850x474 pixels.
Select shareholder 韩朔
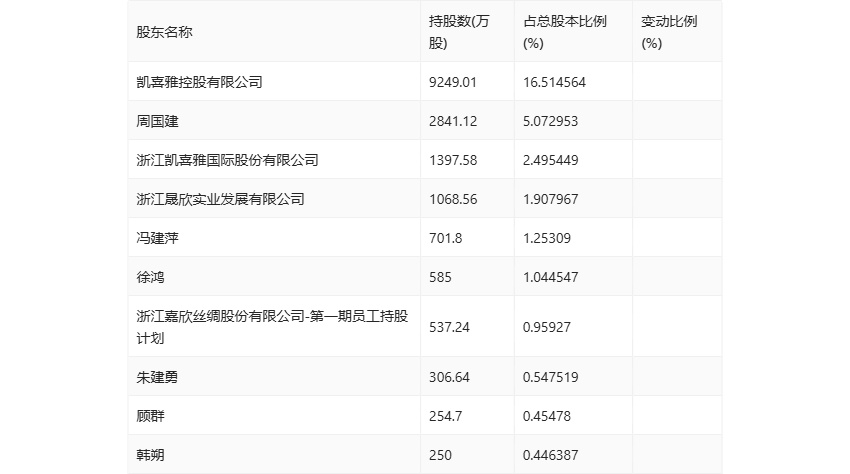(x=150, y=455)
